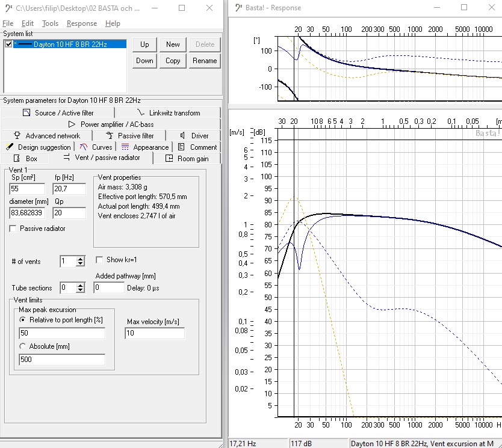
Task: Click the vent diameter [mm] field
Action: (x=27, y=213)
